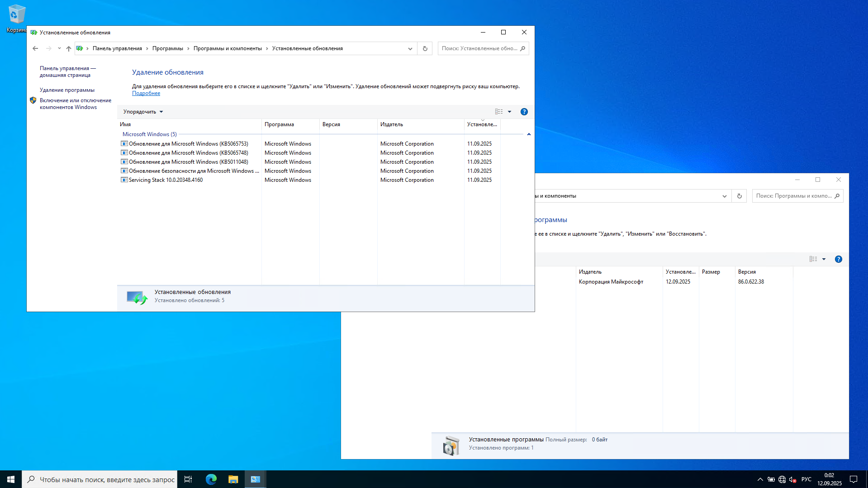Switch input language 'РУС'

coord(806,479)
